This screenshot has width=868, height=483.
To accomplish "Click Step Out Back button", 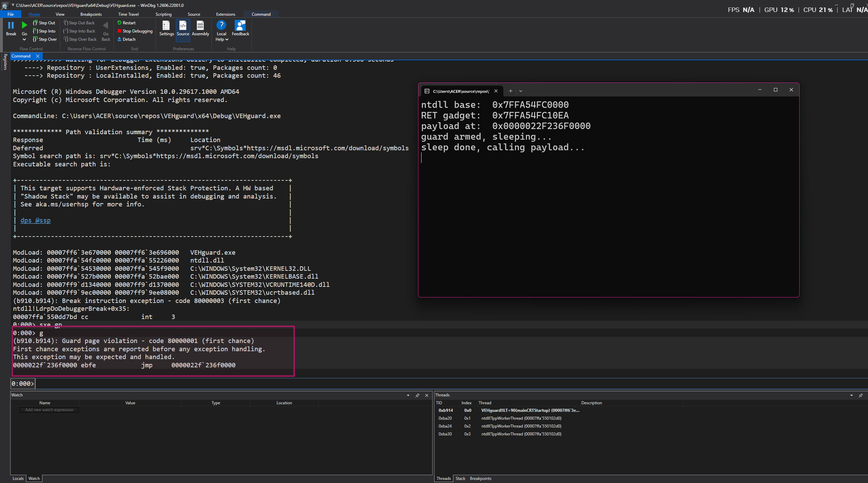I will click(x=79, y=23).
